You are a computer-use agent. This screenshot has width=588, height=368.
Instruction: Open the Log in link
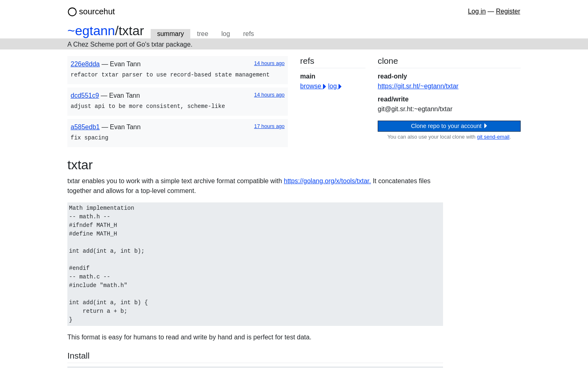click(477, 11)
